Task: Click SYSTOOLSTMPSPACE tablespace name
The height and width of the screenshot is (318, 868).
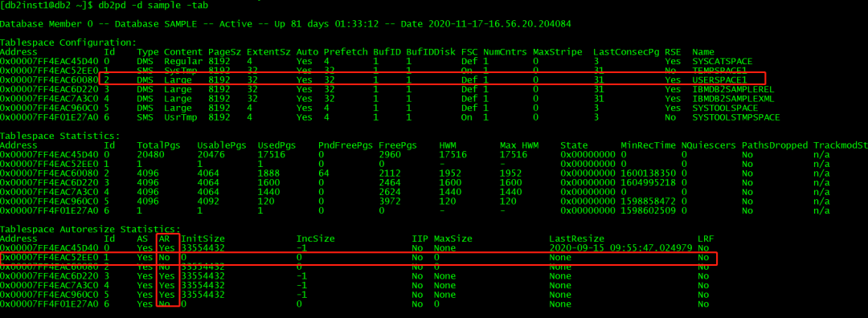Action: [736, 117]
